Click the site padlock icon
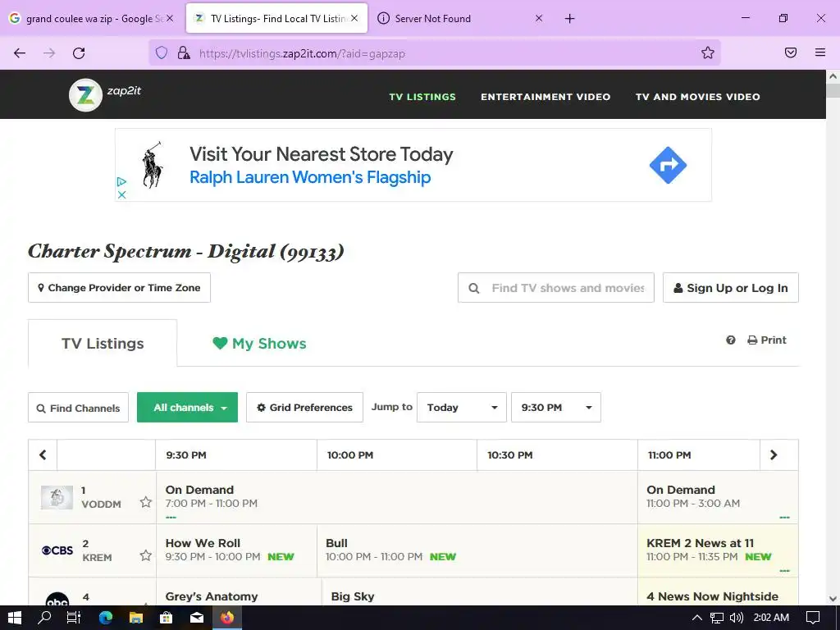The image size is (840, 630). [x=184, y=52]
